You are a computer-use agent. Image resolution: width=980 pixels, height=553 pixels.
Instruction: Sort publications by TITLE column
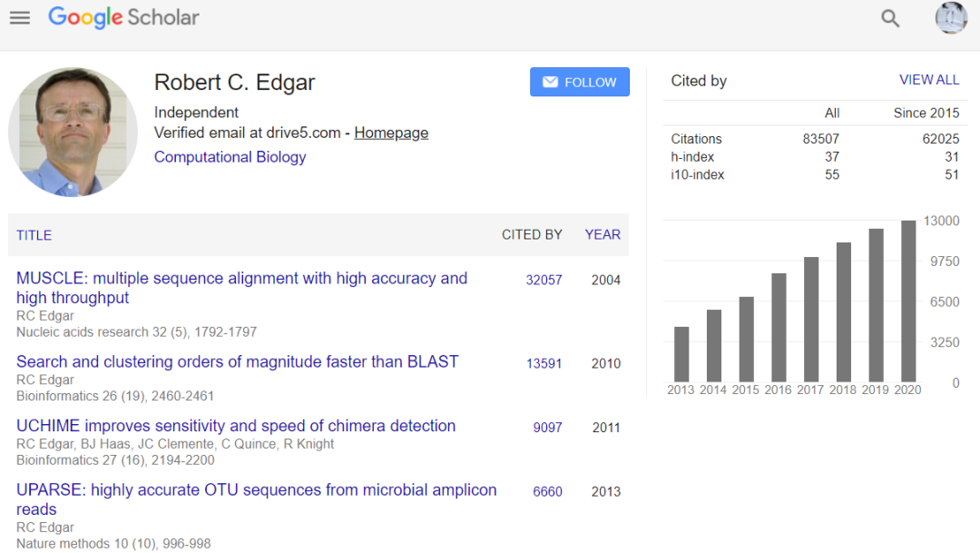[34, 235]
